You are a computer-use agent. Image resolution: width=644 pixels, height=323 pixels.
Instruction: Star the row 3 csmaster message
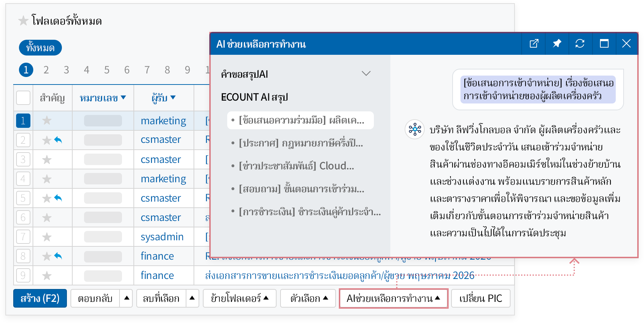click(x=47, y=159)
